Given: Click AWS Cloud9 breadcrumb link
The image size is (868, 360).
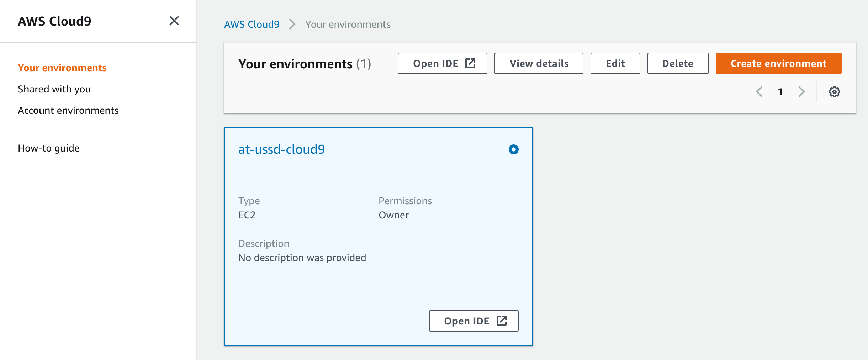Looking at the screenshot, I should click(x=252, y=24).
